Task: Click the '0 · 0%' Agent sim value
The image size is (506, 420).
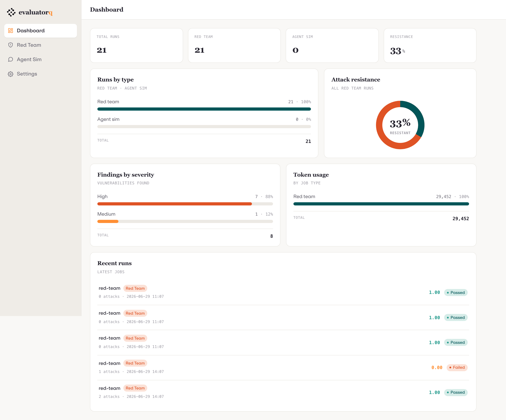Action: coord(303,119)
